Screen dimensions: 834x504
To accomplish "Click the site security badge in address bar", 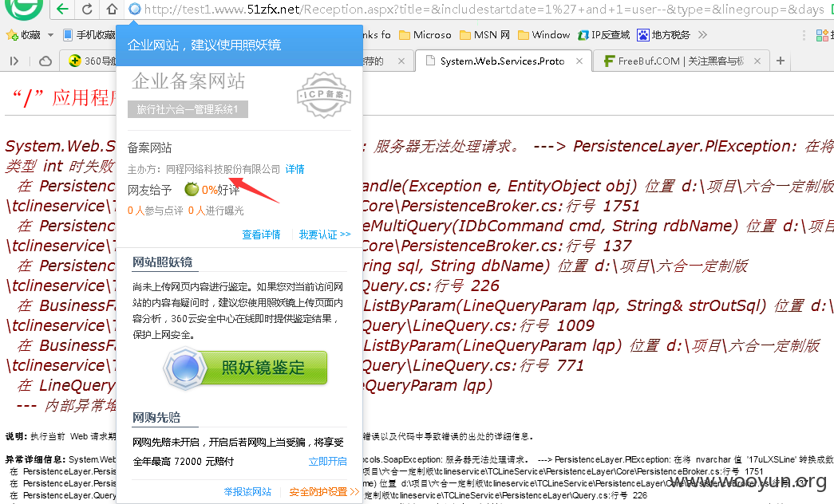I will pyautogui.click(x=135, y=9).
